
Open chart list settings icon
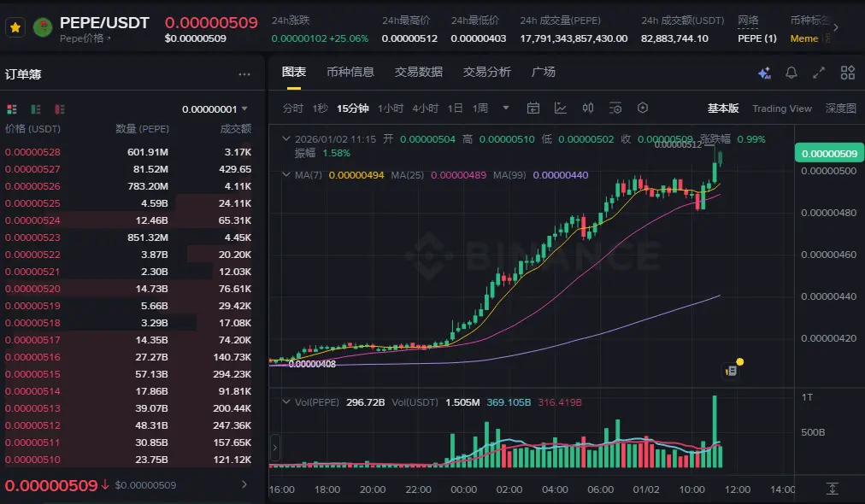(615, 108)
